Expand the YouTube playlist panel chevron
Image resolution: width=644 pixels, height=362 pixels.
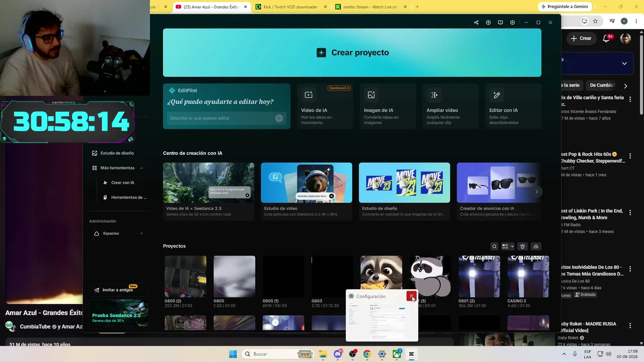(x=624, y=63)
